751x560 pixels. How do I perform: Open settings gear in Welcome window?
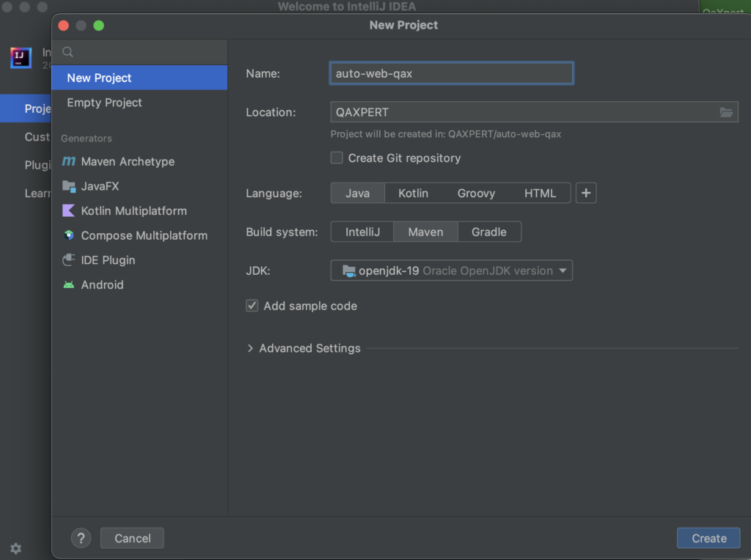(16, 548)
